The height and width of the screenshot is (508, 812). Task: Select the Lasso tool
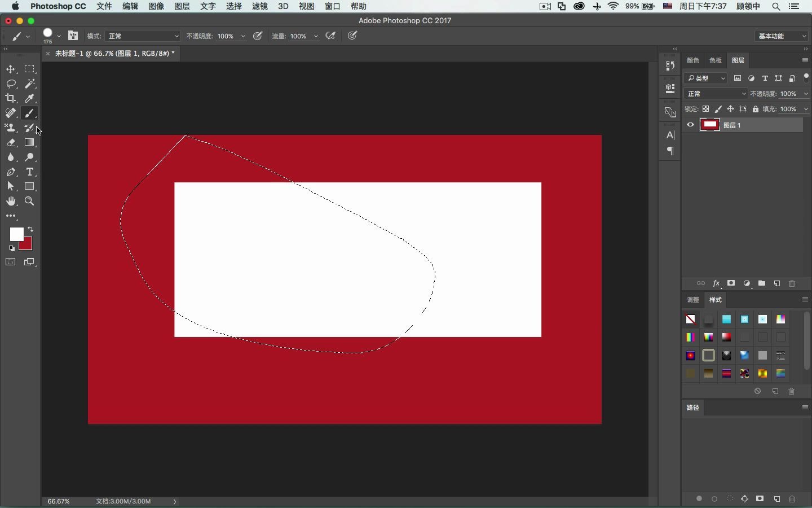[x=11, y=84]
